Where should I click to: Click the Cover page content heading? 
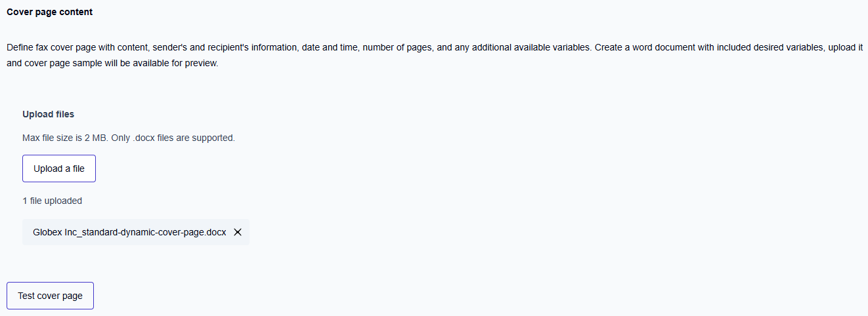pyautogui.click(x=50, y=12)
